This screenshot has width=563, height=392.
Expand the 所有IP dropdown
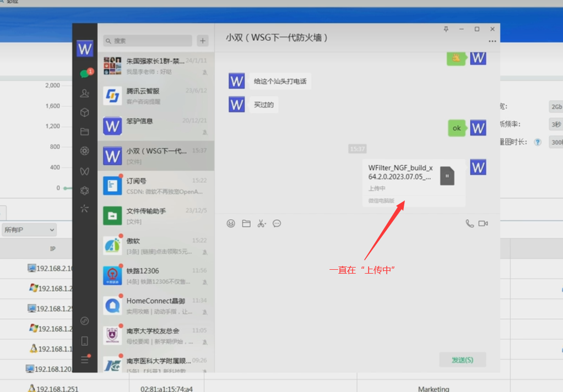click(x=29, y=230)
